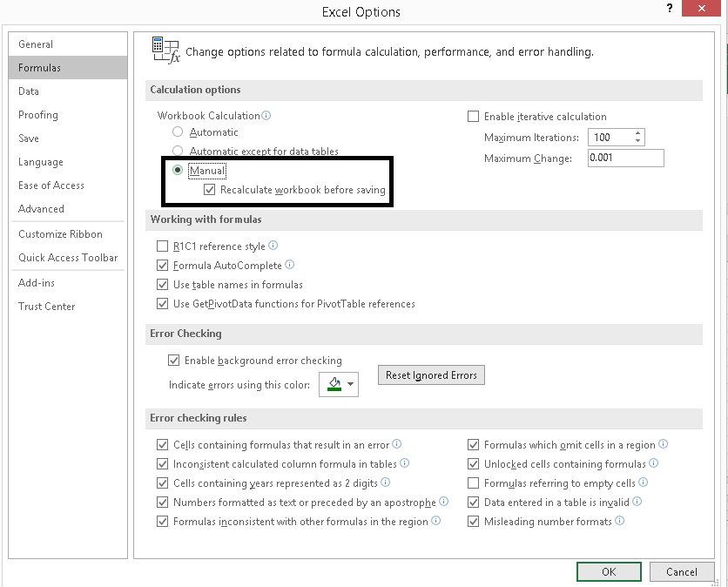Open the General options category
This screenshot has width=728, height=587.
point(68,44)
